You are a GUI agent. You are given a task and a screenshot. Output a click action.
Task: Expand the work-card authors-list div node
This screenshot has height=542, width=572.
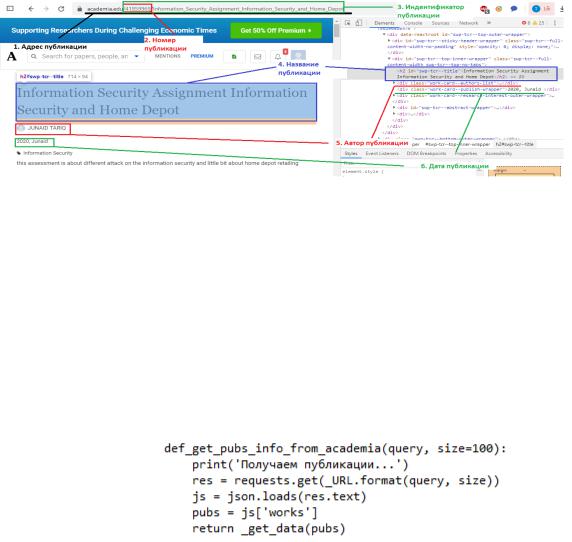394,83
